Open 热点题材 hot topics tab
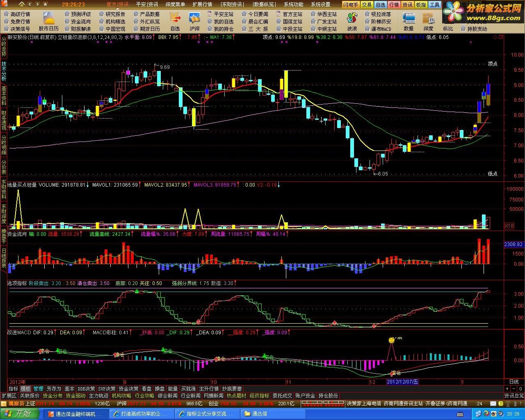This screenshot has height=420, width=525. coord(236,396)
